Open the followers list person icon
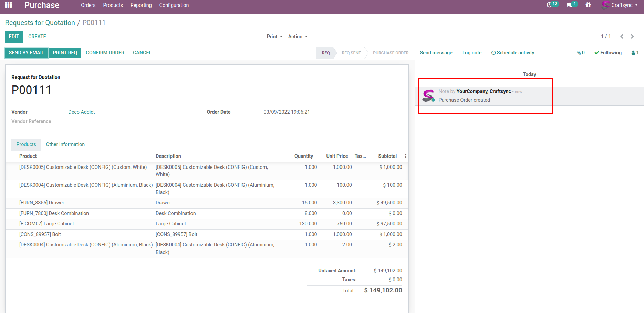 [x=635, y=53]
